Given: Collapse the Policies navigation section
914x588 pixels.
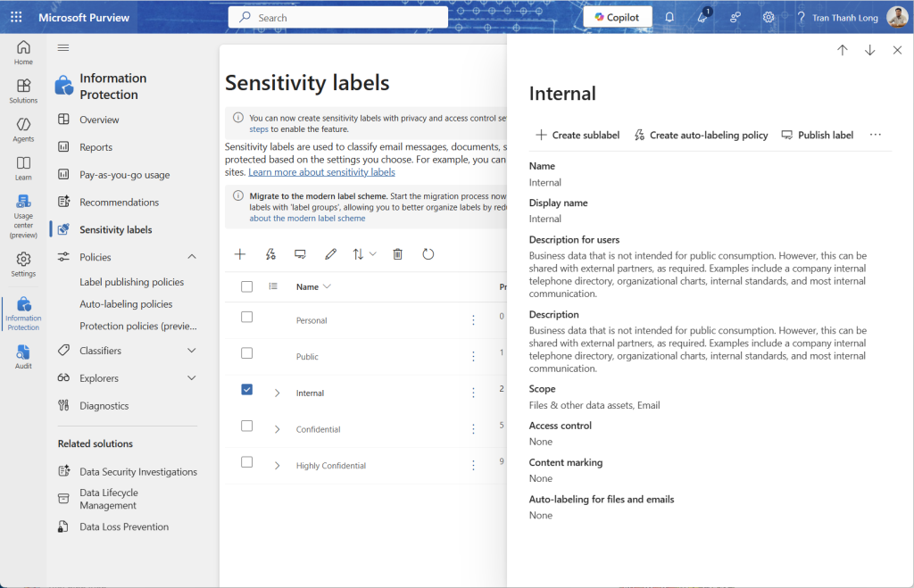Looking at the screenshot, I should (x=191, y=257).
